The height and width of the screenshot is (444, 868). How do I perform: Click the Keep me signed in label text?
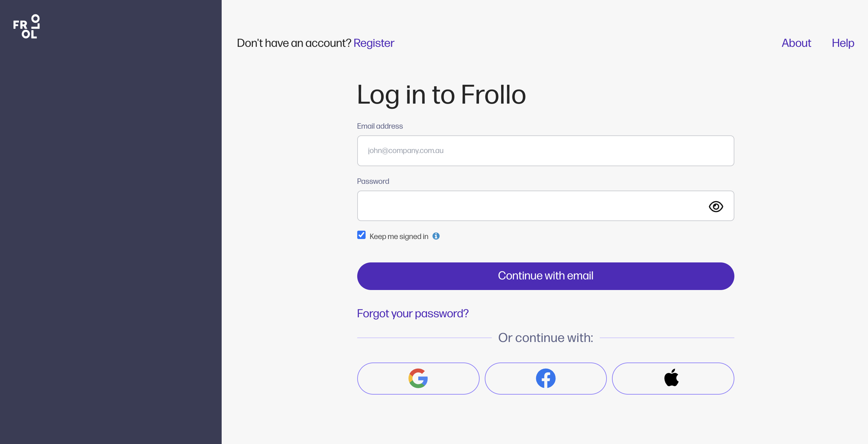coord(399,237)
